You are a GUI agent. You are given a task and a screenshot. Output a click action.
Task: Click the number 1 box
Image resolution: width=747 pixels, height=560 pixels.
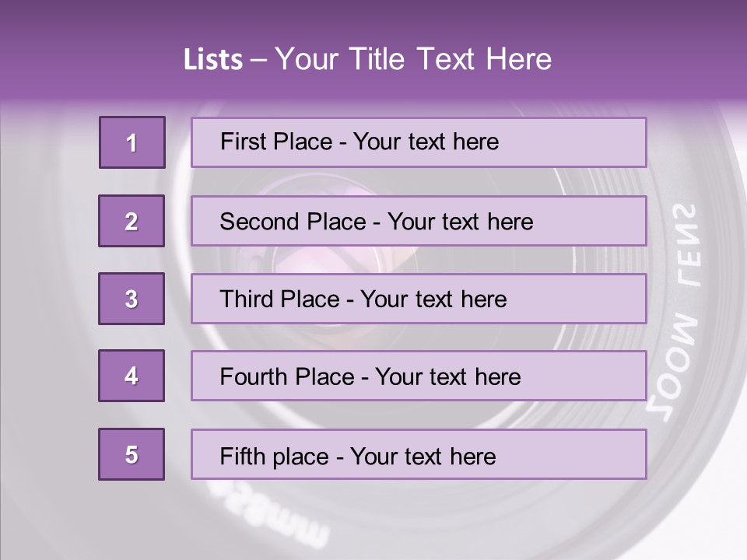tap(132, 142)
